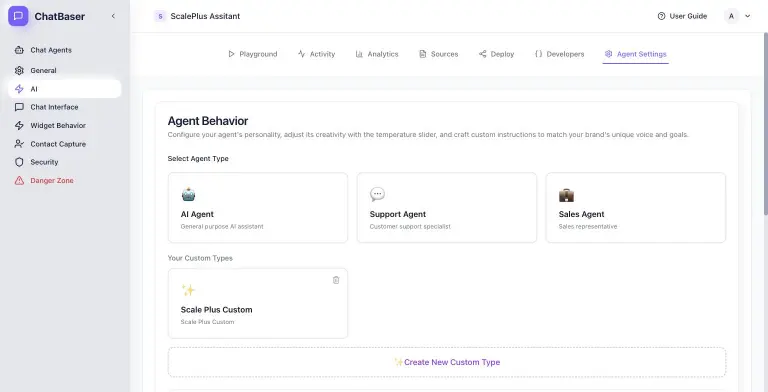This screenshot has height=392, width=768.
Task: Delete Scale Plus Custom with trash icon
Action: click(336, 280)
